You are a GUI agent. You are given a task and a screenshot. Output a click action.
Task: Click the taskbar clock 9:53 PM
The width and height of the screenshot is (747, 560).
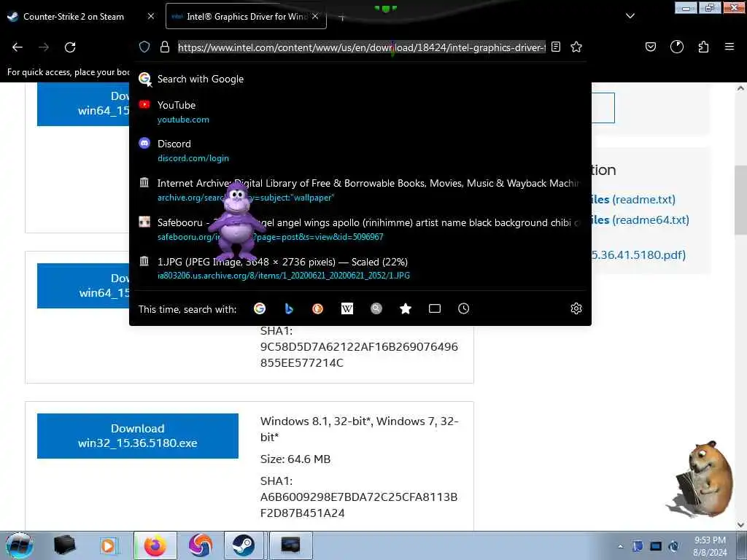(710, 546)
